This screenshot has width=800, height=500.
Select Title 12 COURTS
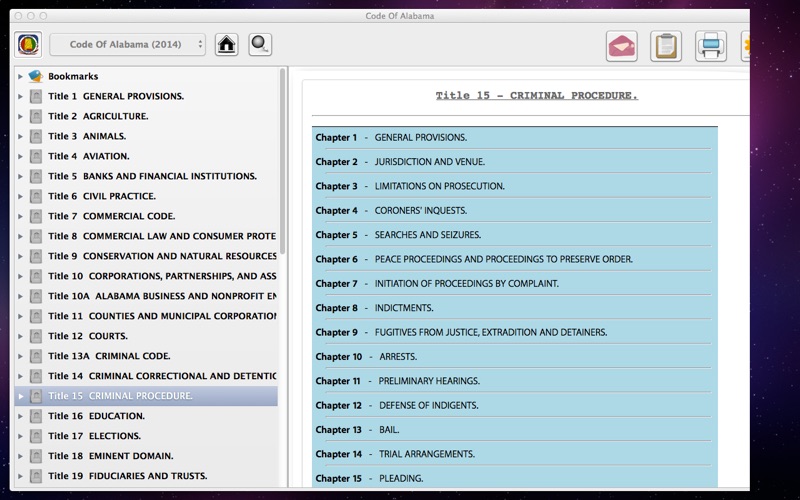click(88, 336)
